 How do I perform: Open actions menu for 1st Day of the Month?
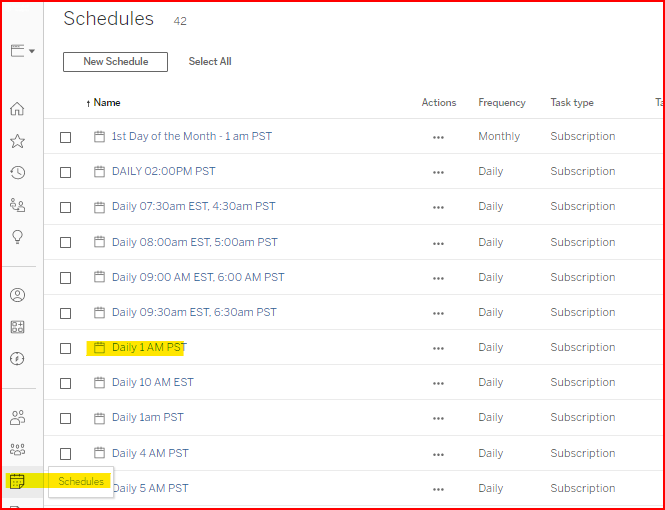438,137
